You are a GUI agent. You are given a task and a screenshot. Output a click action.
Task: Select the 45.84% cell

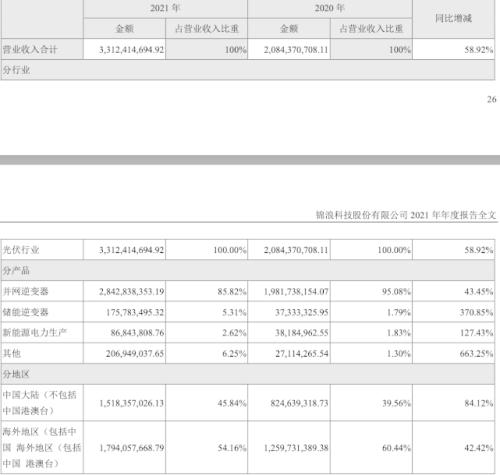pyautogui.click(x=232, y=403)
